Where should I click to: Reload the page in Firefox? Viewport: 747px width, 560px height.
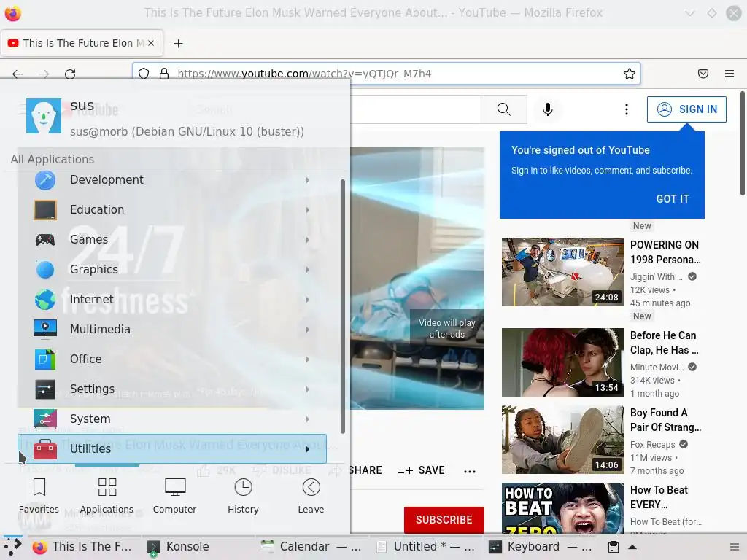click(70, 74)
